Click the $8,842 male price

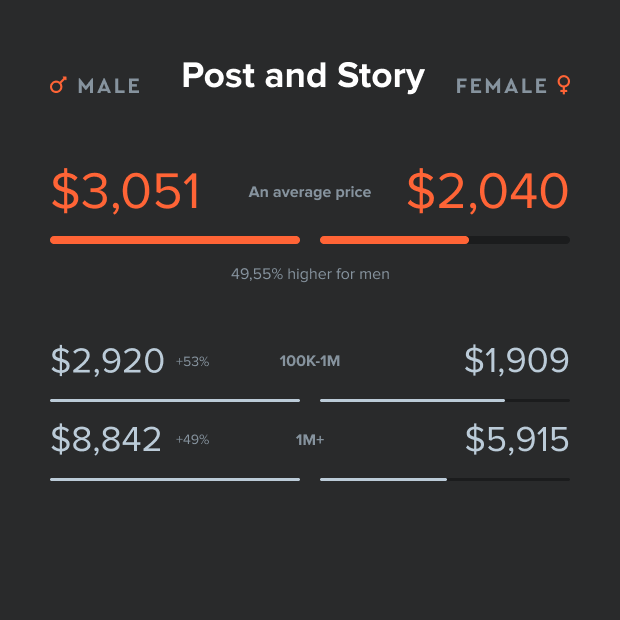(106, 439)
